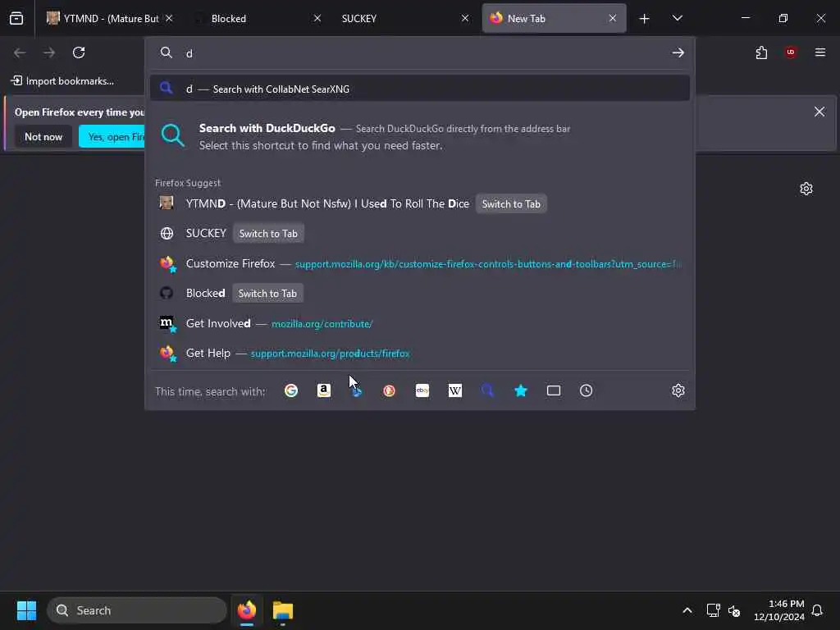Search this time with Amazon
Image resolution: width=840 pixels, height=630 pixels.
click(x=323, y=390)
